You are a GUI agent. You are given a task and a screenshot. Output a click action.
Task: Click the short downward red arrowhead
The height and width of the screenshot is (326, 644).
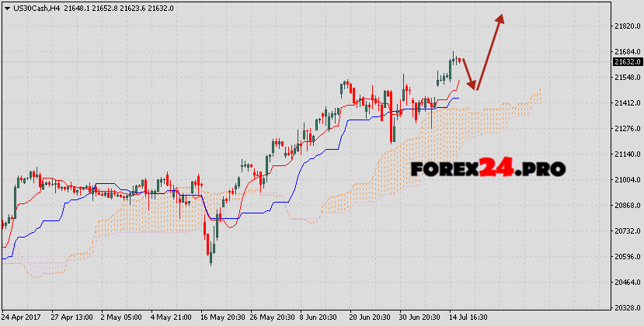(x=472, y=85)
